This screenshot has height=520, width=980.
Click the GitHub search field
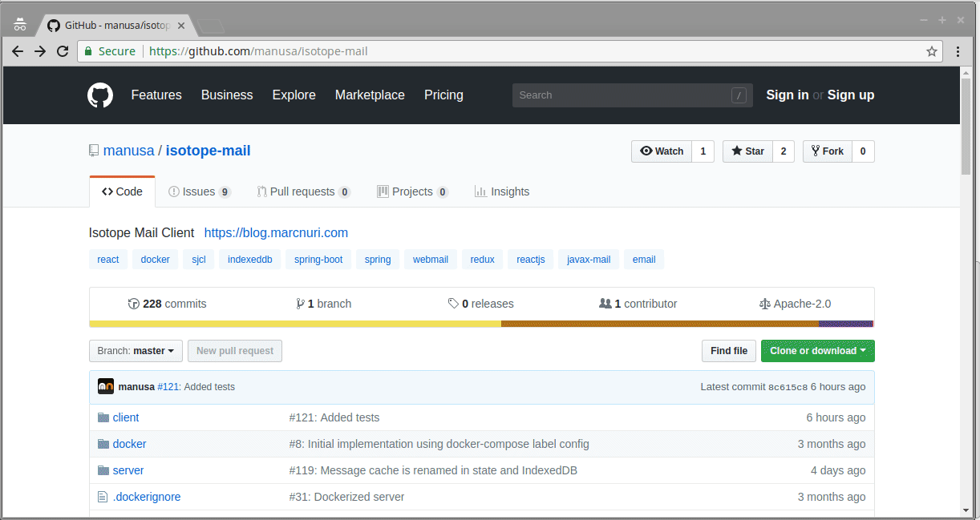[632, 95]
